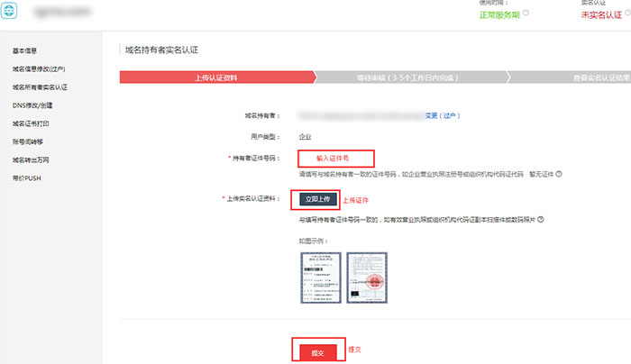Screen dimensions: 631x364
Task: Select 账号间转移 sidebar entry
Action: point(29,141)
